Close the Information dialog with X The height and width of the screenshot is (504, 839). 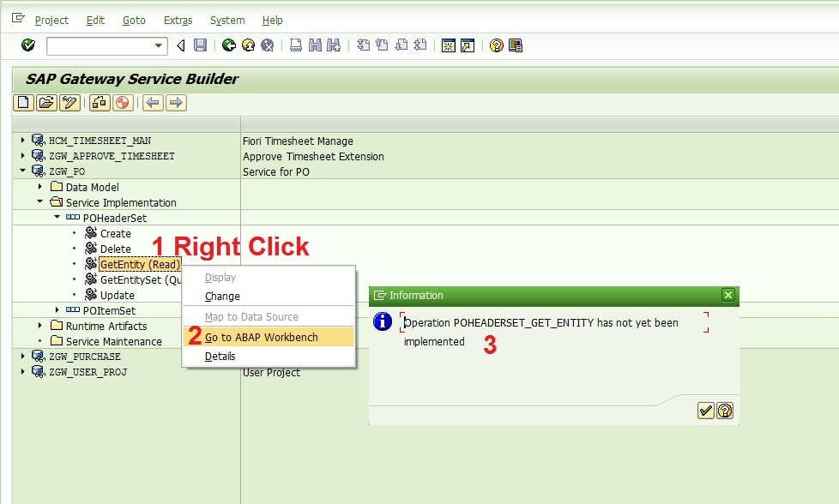point(727,295)
